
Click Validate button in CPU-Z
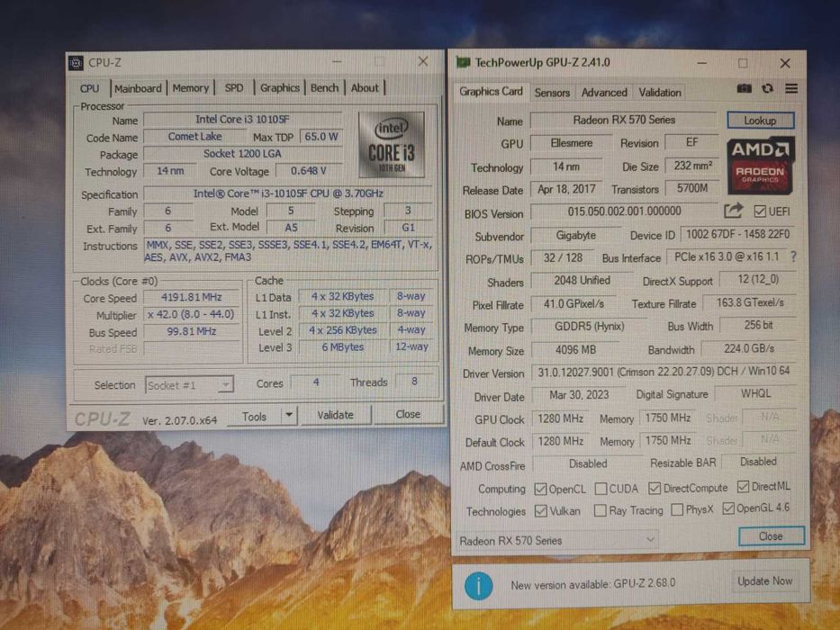pos(335,415)
